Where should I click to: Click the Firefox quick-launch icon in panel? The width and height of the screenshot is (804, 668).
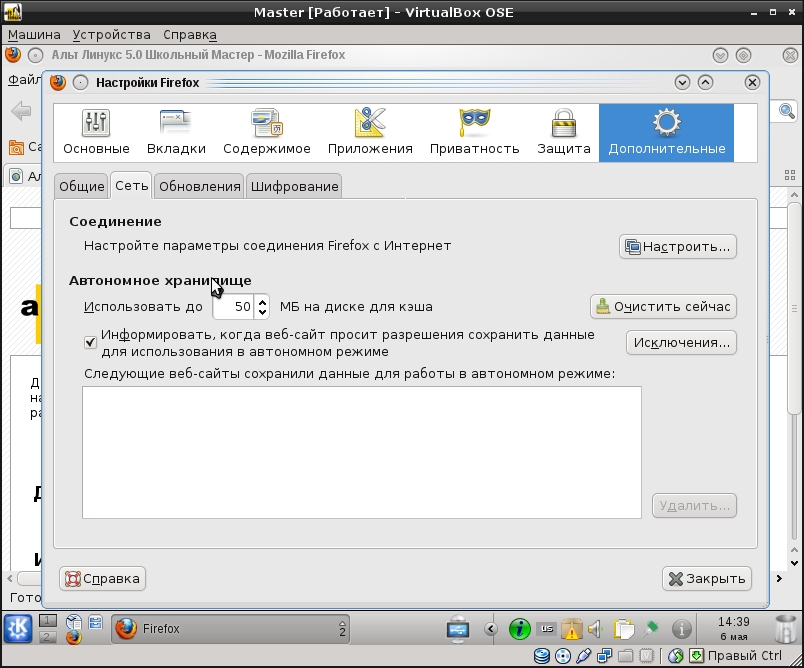coord(74,637)
